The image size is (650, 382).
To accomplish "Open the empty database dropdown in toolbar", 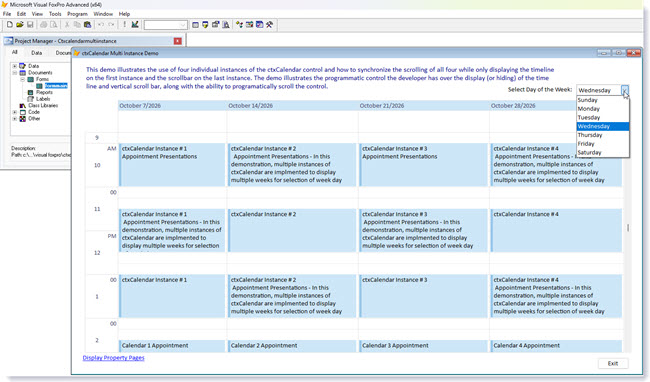I will [165, 25].
